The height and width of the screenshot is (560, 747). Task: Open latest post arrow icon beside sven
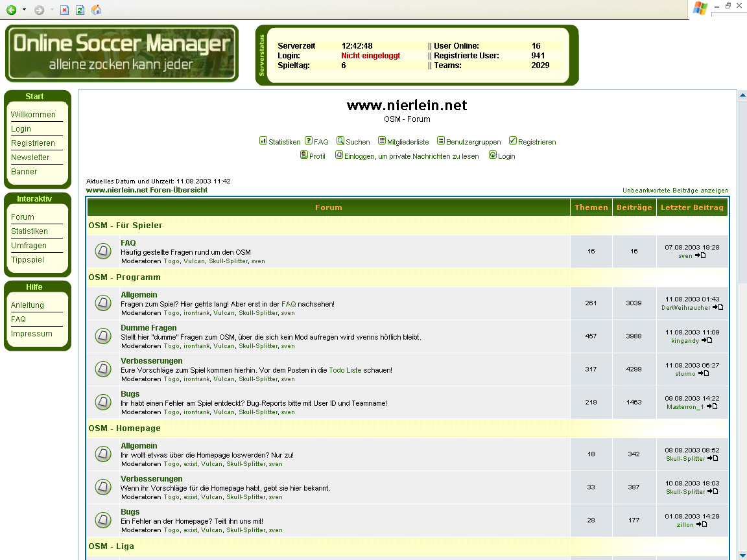[x=700, y=256]
